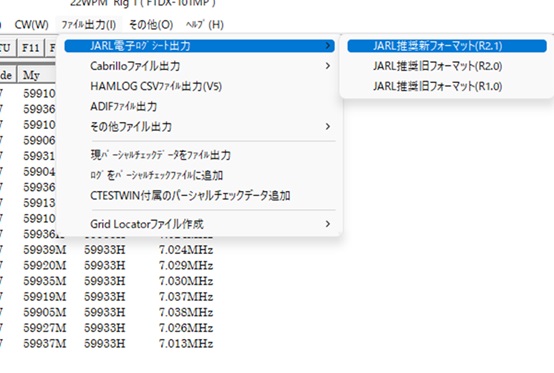Open その他ファイル出力 submenu
The image size is (554, 373).
point(199,126)
